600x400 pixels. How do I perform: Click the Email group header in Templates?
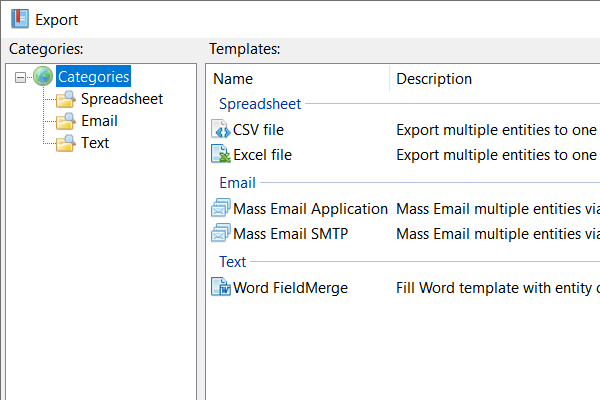tap(237, 183)
